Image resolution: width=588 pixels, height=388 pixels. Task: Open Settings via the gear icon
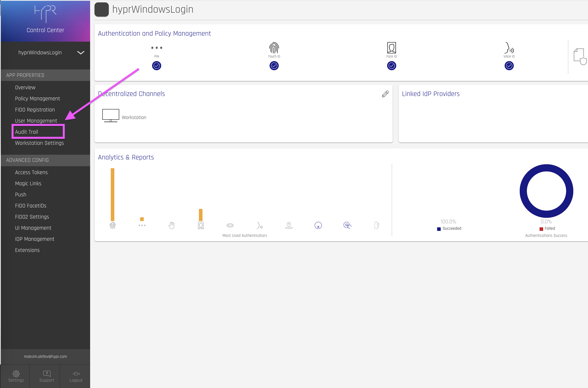point(16,374)
